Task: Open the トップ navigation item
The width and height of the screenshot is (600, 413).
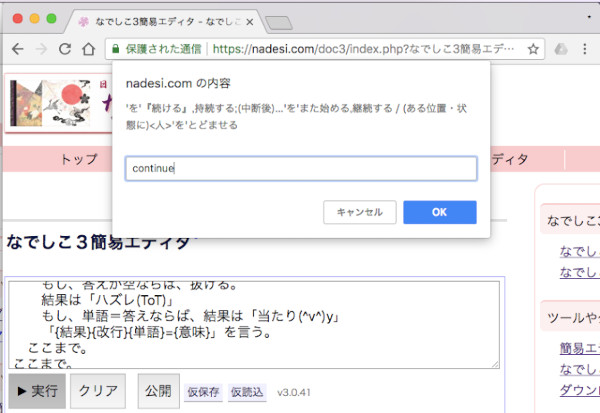Action: tap(79, 159)
